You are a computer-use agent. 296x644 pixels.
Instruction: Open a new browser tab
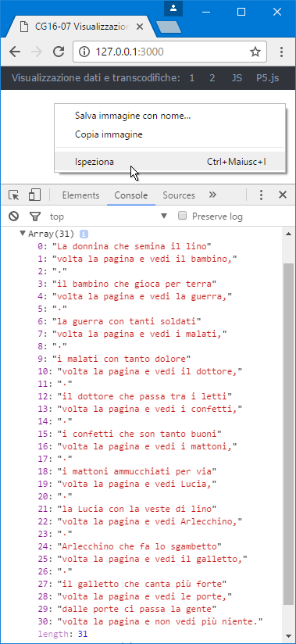click(169, 27)
